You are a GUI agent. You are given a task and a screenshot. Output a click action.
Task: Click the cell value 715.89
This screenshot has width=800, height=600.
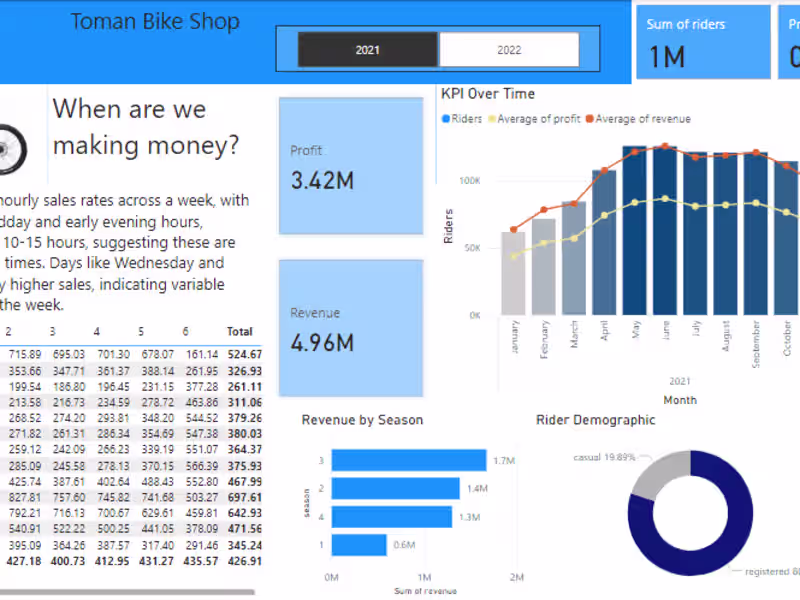point(25,355)
